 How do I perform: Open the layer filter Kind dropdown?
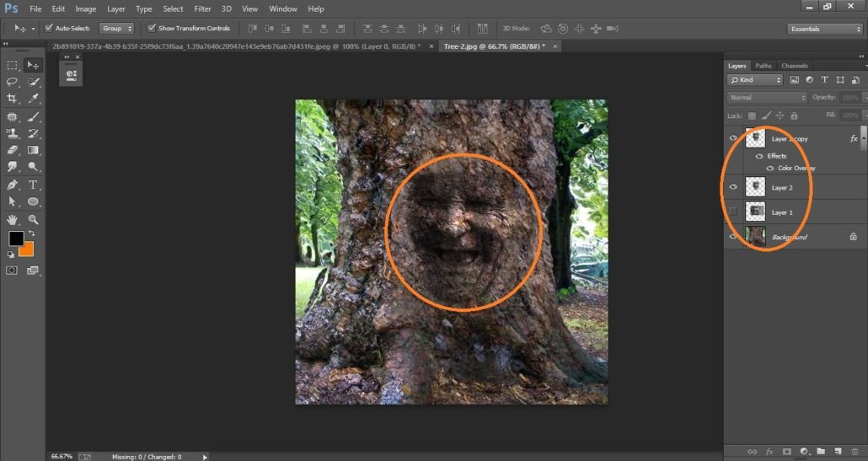tap(754, 80)
